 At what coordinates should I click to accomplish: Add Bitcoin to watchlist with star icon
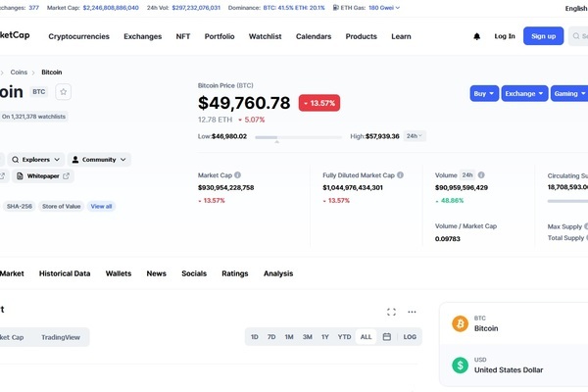(x=63, y=92)
